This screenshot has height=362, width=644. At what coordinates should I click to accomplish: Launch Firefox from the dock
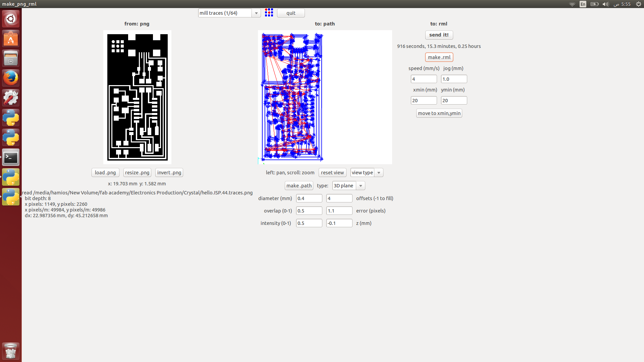coord(11,78)
